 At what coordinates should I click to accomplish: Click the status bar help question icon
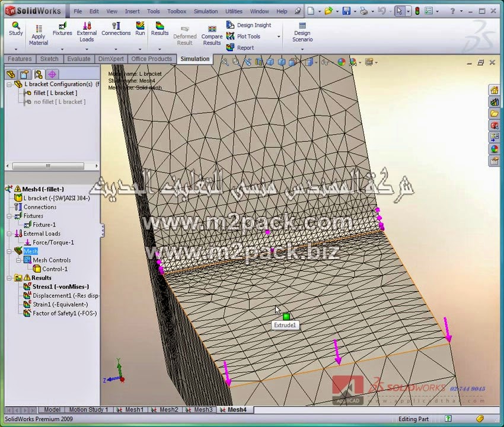(x=448, y=419)
